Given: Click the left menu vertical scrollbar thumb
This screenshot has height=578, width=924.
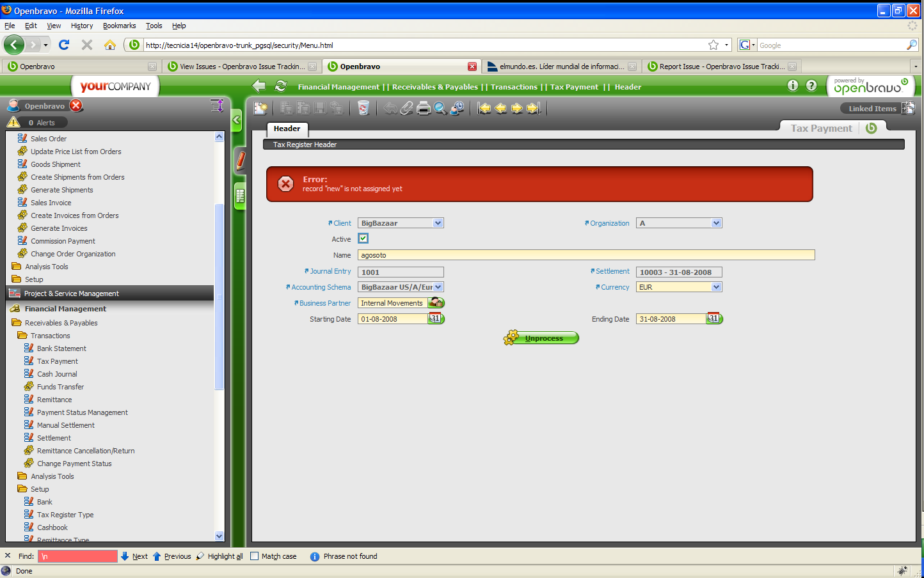Looking at the screenshot, I should click(x=219, y=296).
